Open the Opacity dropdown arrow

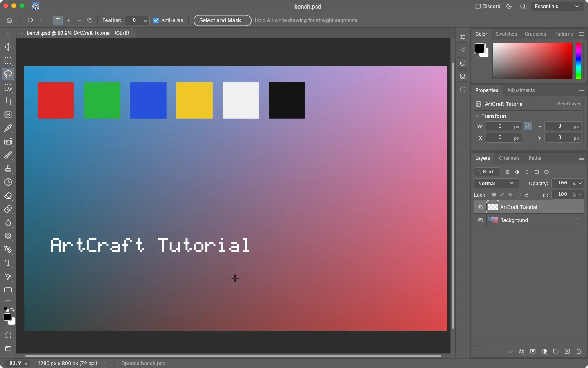click(580, 183)
